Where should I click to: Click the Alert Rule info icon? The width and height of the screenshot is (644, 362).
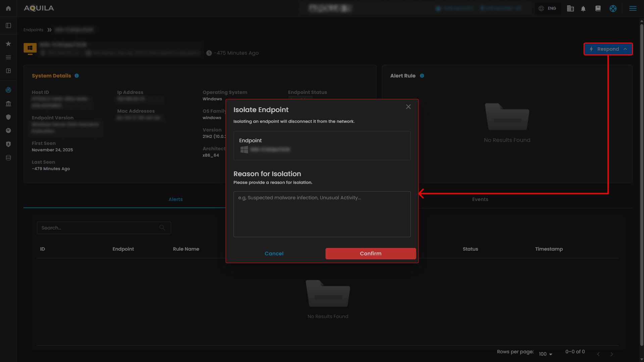(422, 76)
